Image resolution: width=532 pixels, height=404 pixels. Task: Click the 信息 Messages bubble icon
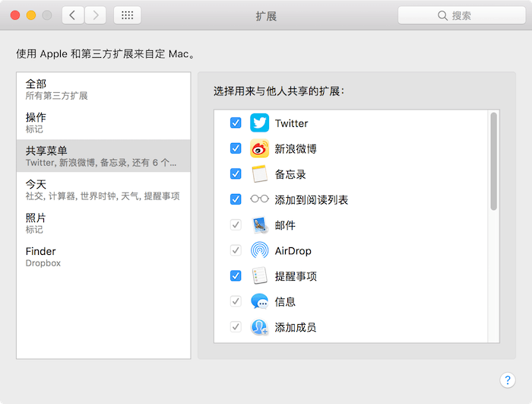click(x=260, y=301)
